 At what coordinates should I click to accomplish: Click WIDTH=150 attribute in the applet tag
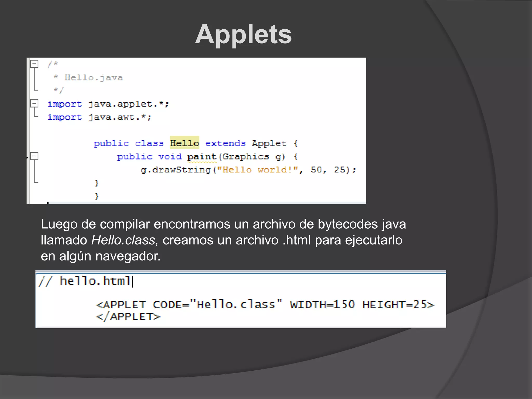pos(322,304)
